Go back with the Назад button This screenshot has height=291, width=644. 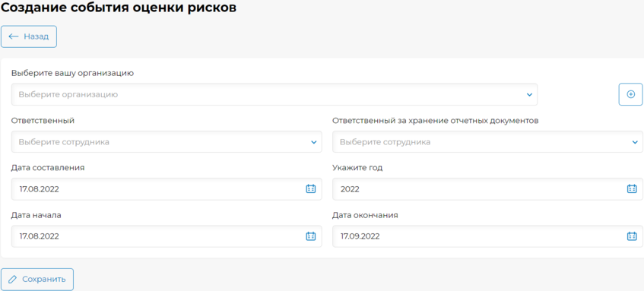click(29, 36)
